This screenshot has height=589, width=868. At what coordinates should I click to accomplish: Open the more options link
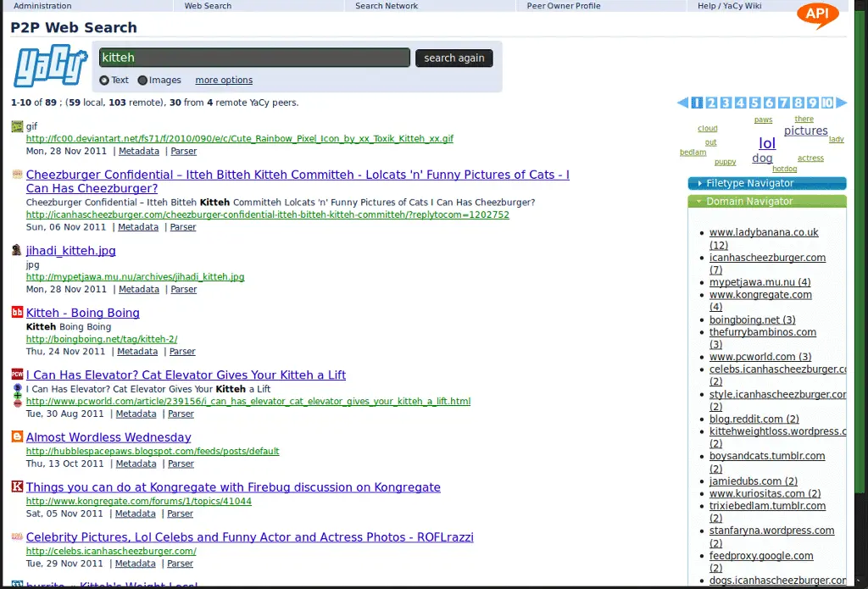[x=224, y=81]
